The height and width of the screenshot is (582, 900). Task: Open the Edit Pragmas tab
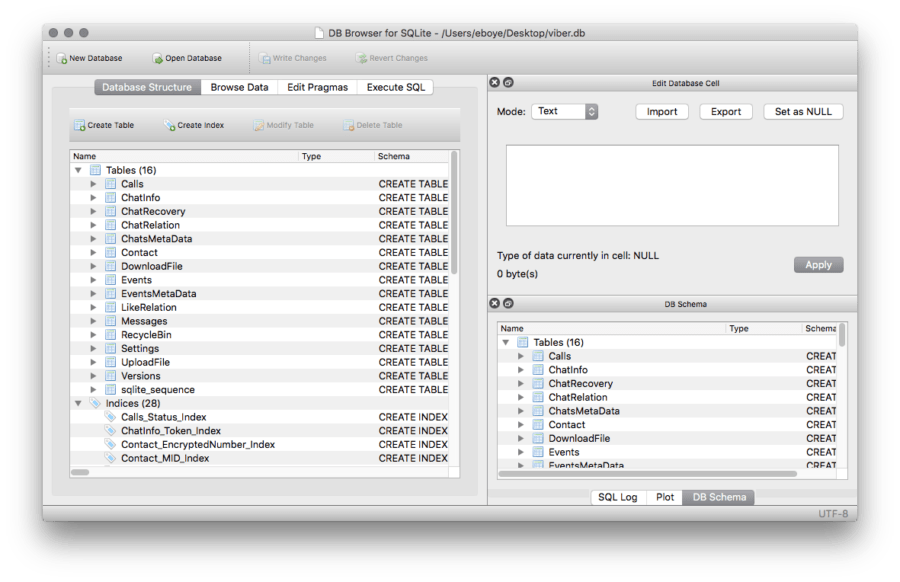(317, 87)
